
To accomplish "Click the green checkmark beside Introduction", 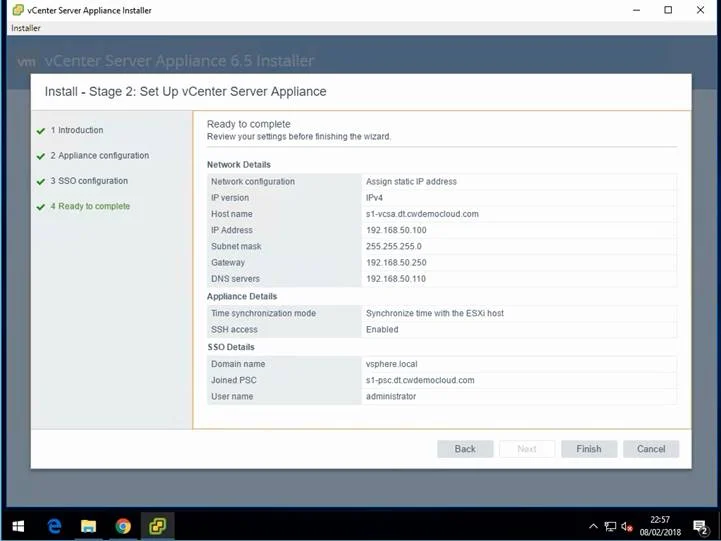I will point(41,131).
